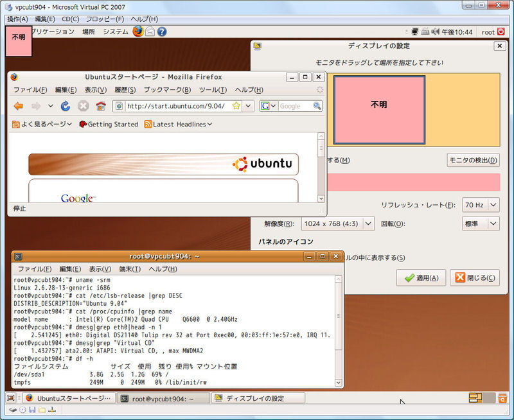Open the 場所 menu in the GNOME panel
This screenshot has width=514, height=420.
click(x=89, y=31)
